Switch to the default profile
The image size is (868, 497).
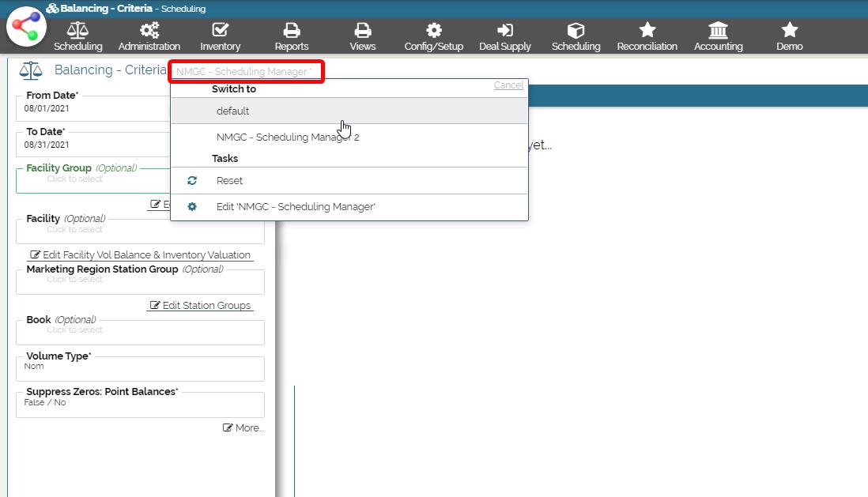pyautogui.click(x=233, y=111)
